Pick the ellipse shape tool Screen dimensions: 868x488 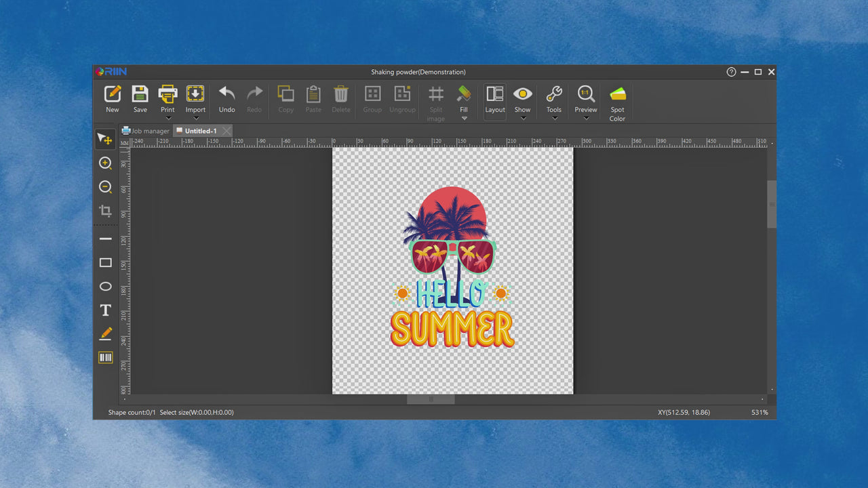point(105,286)
